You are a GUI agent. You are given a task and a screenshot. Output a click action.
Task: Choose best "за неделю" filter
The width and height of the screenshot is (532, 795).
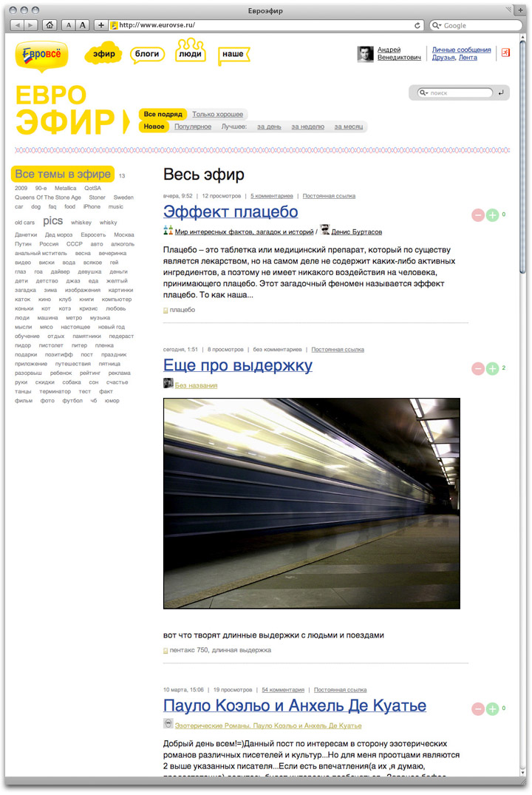[x=307, y=127]
